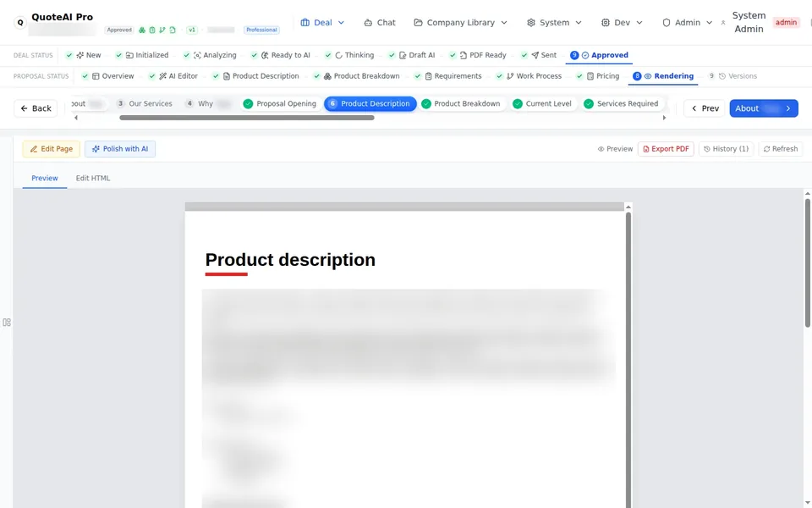The image size is (812, 508).
Task: Open the Pricing proposal tab
Action: pyautogui.click(x=598, y=76)
